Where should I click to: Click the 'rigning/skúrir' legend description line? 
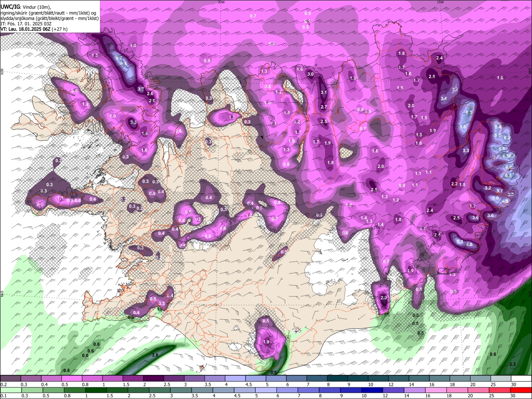click(49, 12)
